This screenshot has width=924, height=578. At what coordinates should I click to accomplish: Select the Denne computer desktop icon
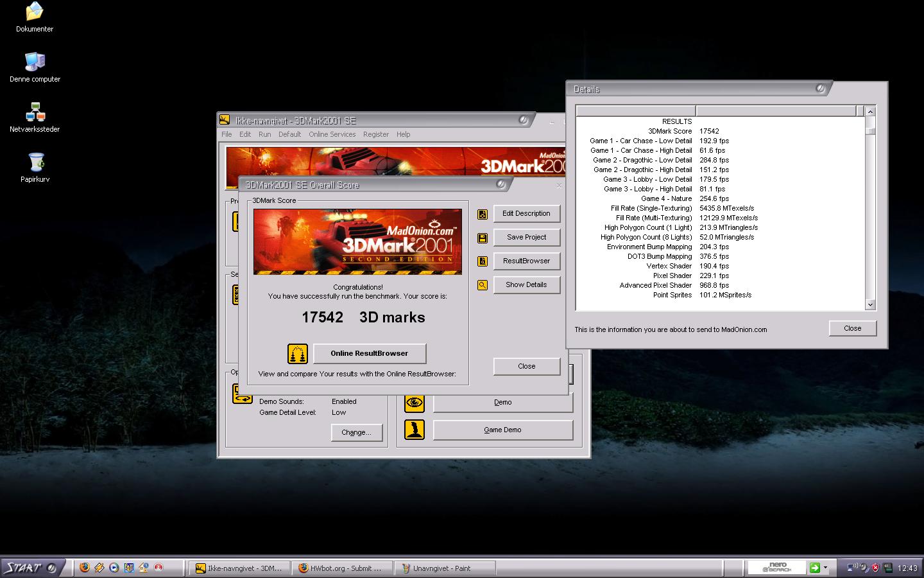tap(35, 62)
